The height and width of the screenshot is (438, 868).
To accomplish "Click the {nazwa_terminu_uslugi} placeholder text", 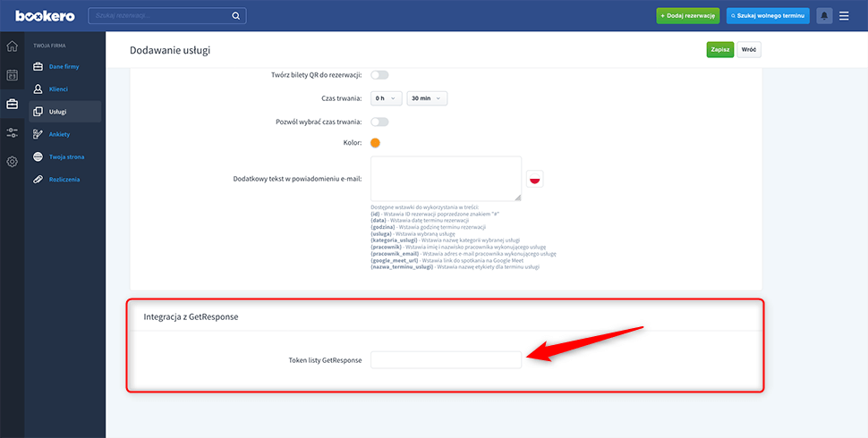I will pos(402,266).
